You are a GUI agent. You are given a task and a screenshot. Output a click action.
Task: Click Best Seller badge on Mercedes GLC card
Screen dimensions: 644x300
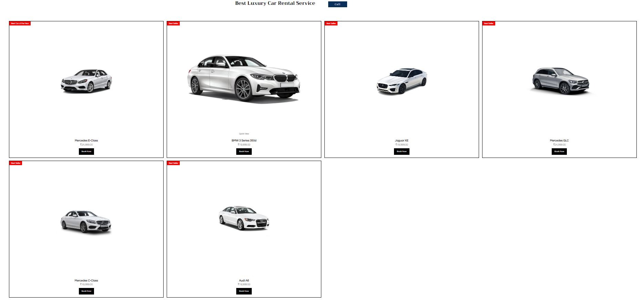[489, 23]
